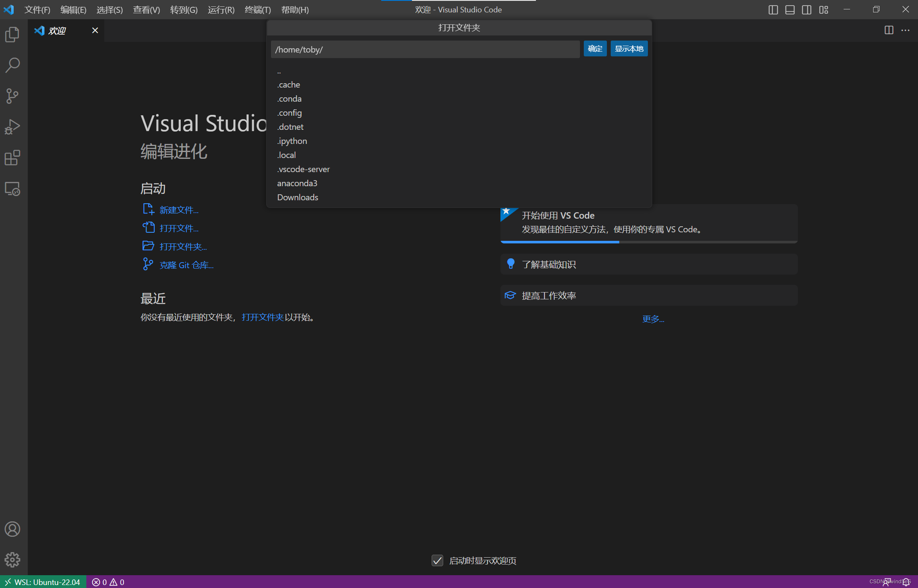Select the .conda folder entry
Viewport: 918px width, 588px height.
(459, 99)
